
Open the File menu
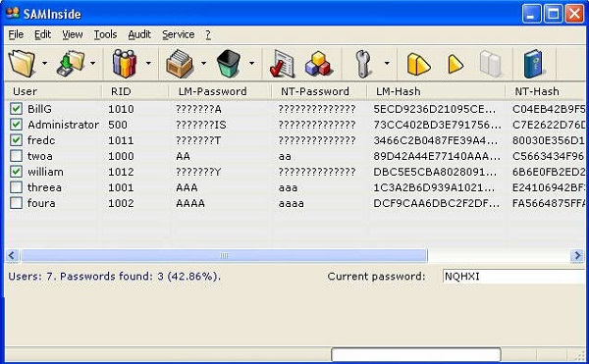click(16, 34)
